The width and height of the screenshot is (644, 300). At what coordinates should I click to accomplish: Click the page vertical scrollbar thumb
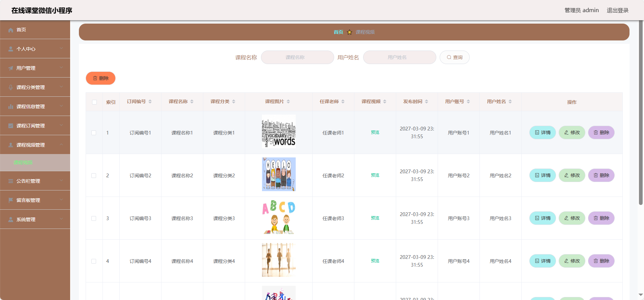coord(641,113)
